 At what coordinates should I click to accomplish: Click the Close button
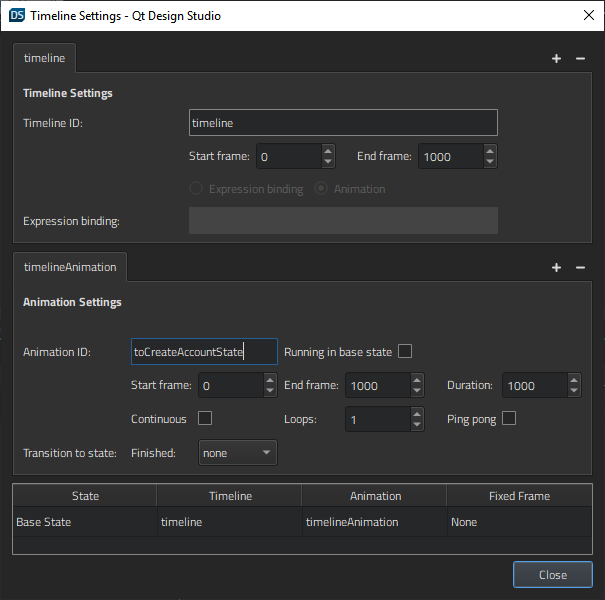[552, 574]
